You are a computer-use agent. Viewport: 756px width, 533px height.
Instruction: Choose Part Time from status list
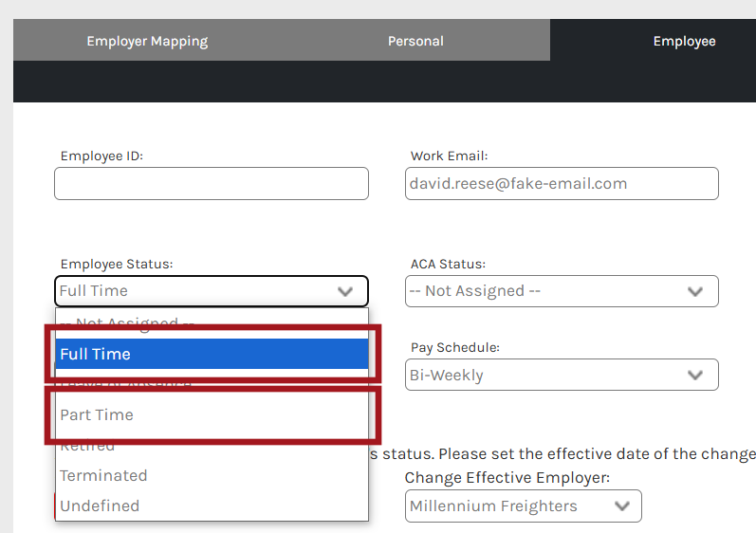tap(212, 414)
